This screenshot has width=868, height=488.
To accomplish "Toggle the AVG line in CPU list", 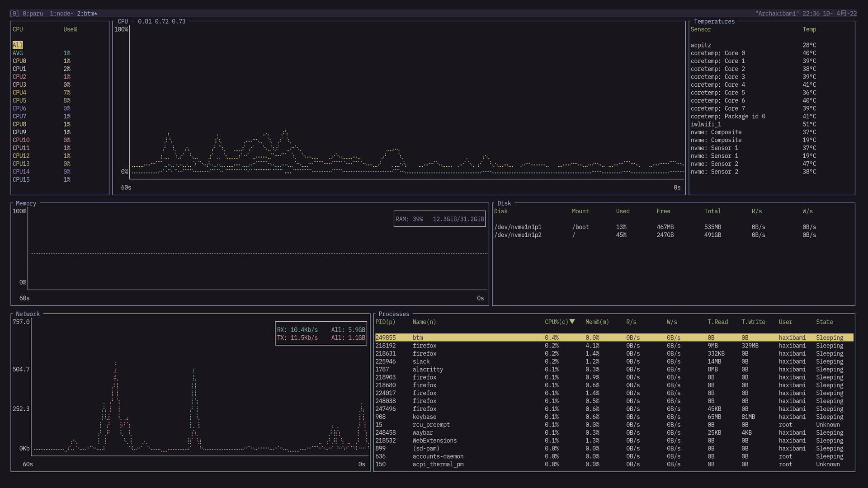I will tap(18, 53).
